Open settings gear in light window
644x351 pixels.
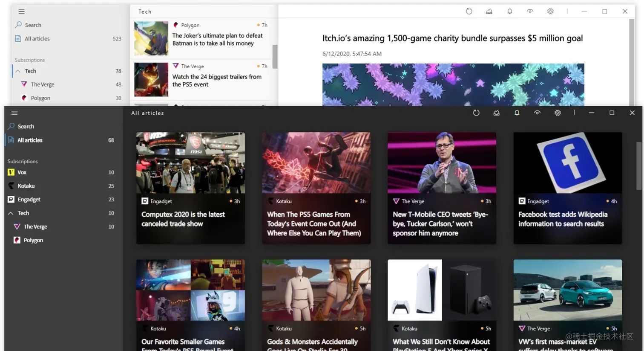coord(550,12)
